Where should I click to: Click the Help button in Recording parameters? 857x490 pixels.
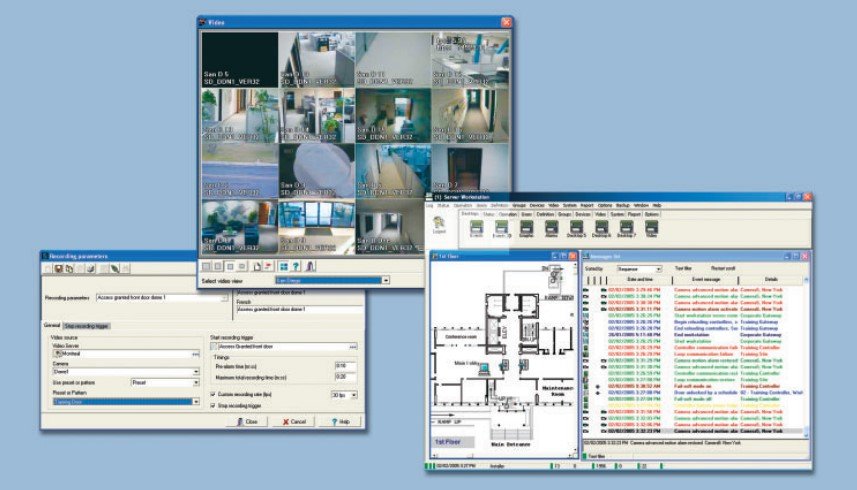click(x=341, y=422)
